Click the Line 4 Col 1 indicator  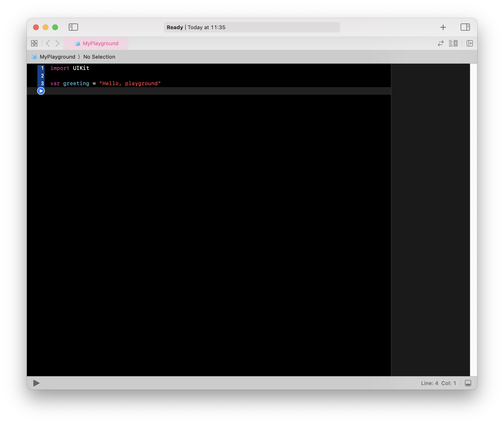pyautogui.click(x=438, y=383)
